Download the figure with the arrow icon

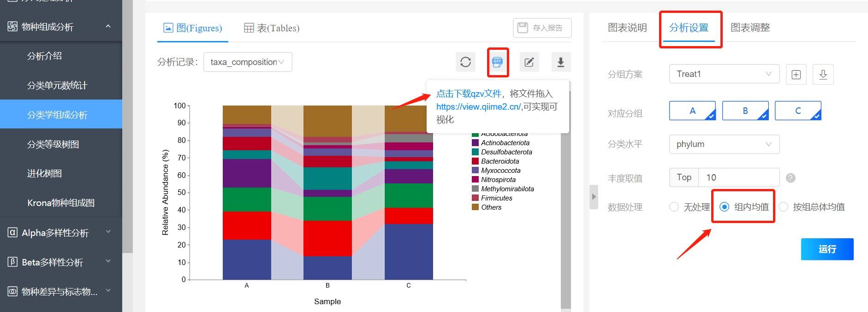coord(561,62)
